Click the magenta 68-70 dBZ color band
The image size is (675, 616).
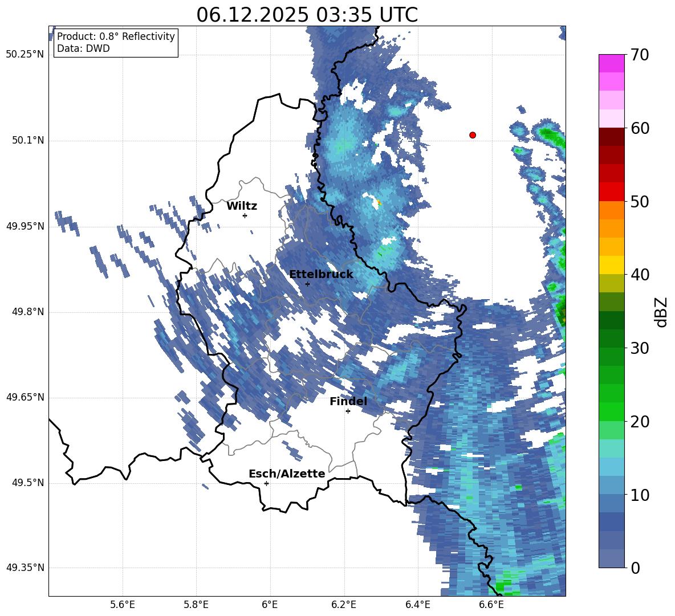point(612,63)
